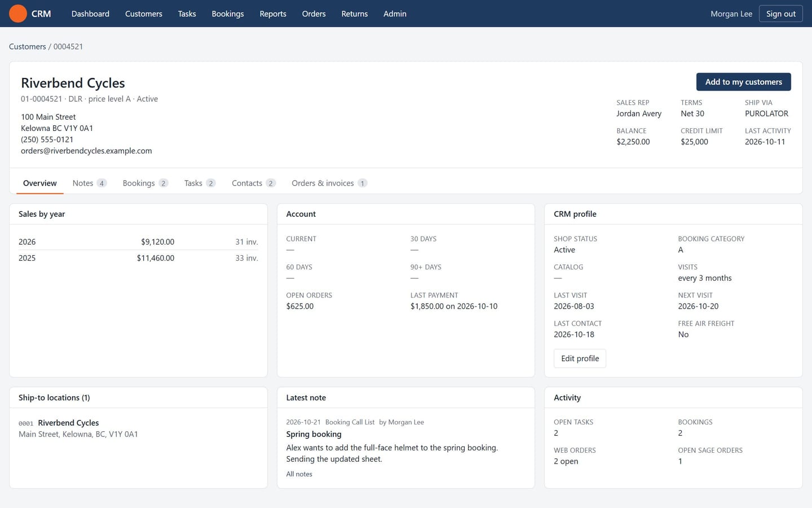Open the Reports navigation item
Image resolution: width=812 pixels, height=508 pixels.
click(273, 14)
